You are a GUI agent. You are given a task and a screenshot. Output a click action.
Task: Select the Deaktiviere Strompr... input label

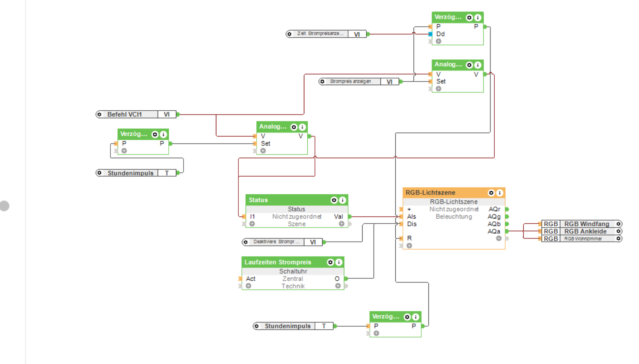tap(276, 242)
